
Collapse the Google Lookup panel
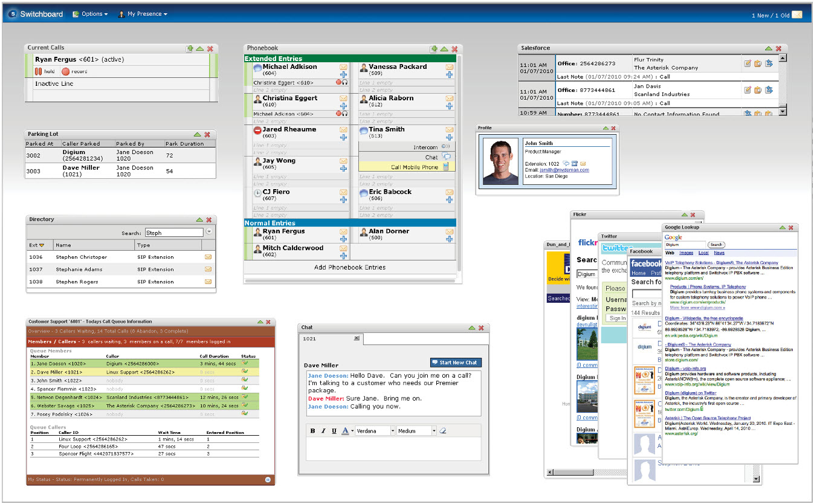(782, 228)
